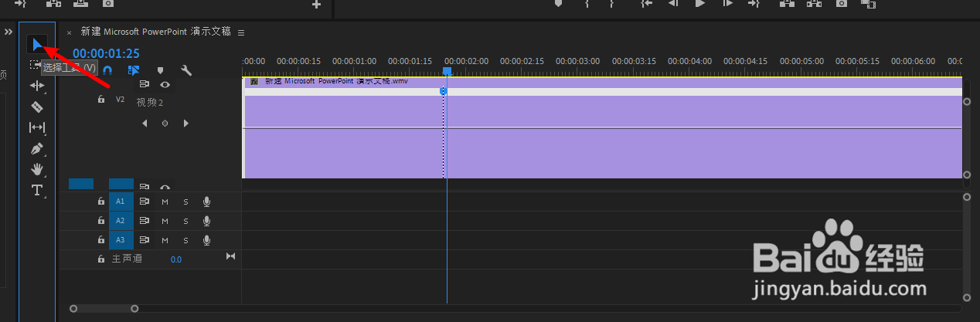Step back one frame
Image resolution: width=980 pixels, height=322 pixels.
pos(672,4)
